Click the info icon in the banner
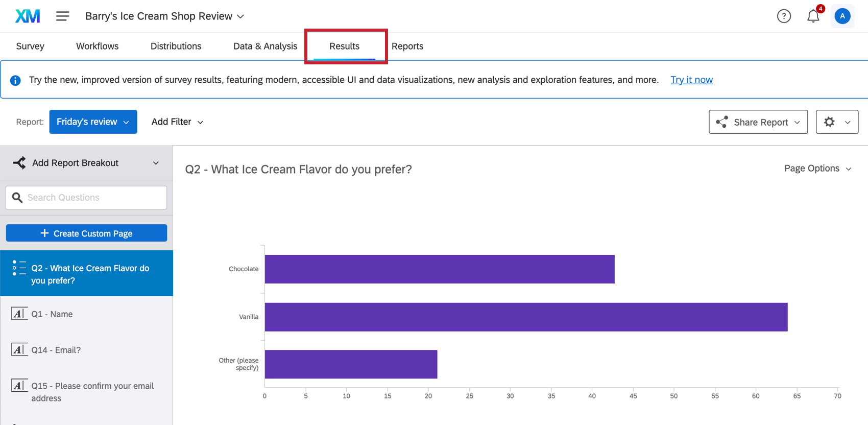Screen dimensions: 868x425 pos(15,80)
